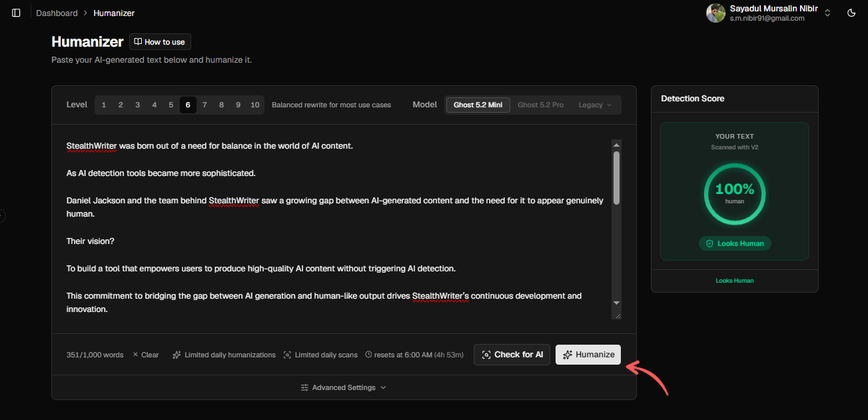Set humanization level to 3
This screenshot has height=420, width=868.
click(137, 105)
